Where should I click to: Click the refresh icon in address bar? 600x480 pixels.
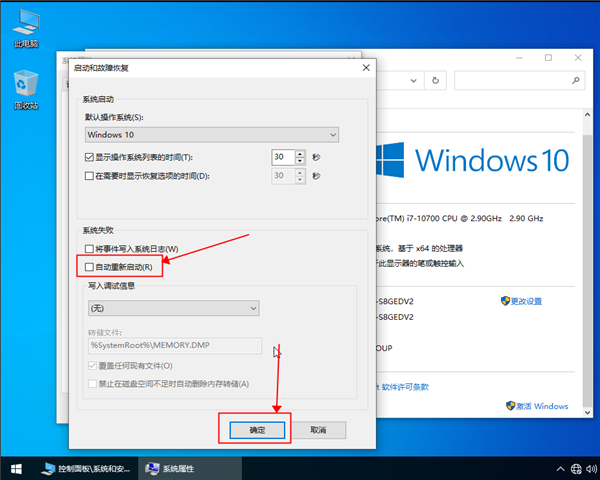(434, 80)
